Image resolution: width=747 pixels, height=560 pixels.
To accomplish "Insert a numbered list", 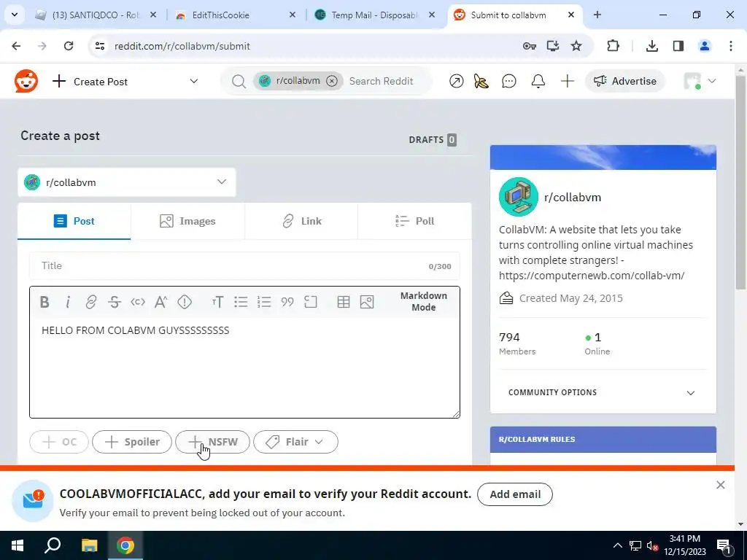I will [x=264, y=302].
